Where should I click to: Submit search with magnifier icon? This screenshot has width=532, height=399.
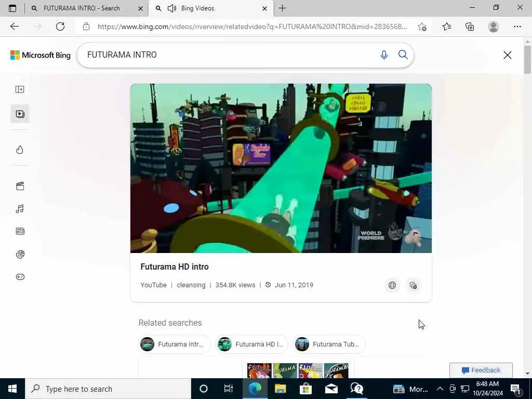pos(403,55)
